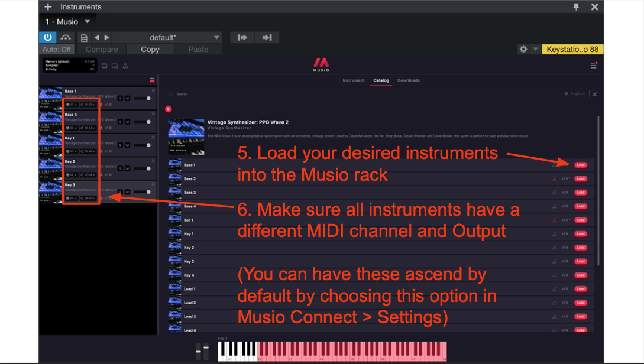The image size is (644, 364).
Task: Remove Bass 1 from the rack
Action: (x=153, y=90)
